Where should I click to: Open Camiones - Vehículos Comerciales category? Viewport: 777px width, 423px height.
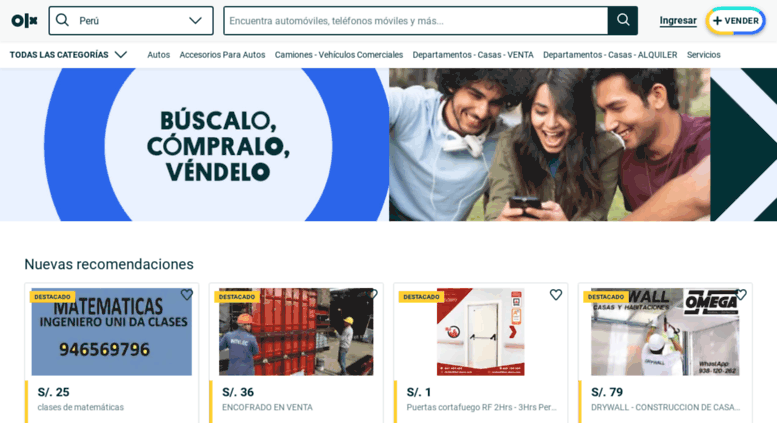tap(339, 55)
